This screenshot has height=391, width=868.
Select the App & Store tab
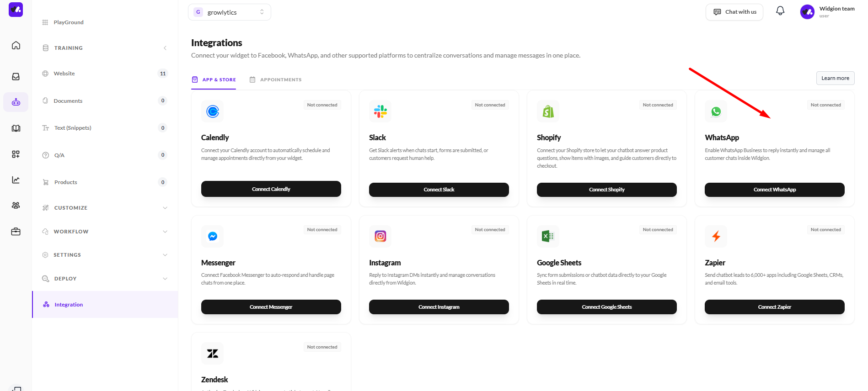(x=214, y=79)
